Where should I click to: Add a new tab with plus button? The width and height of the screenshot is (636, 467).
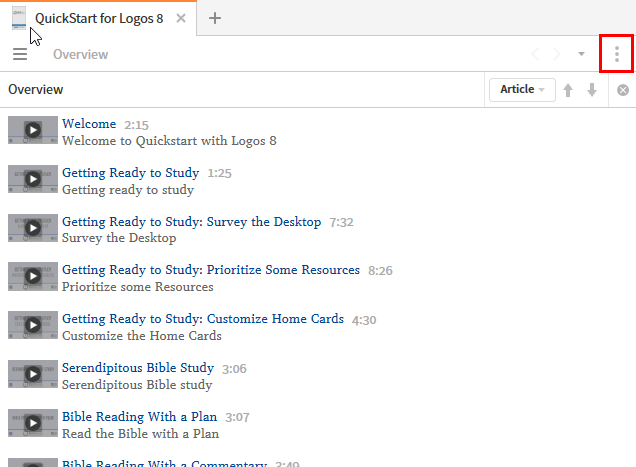[215, 18]
